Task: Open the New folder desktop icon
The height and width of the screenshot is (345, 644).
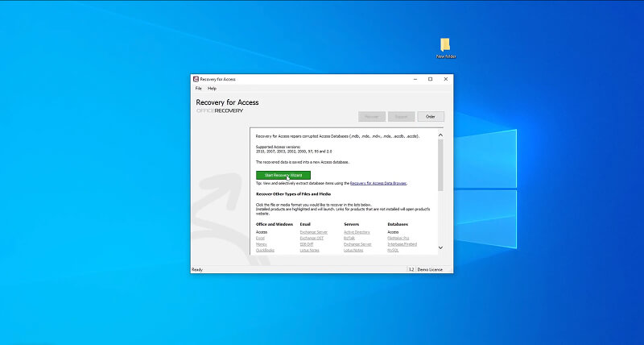Action: pyautogui.click(x=445, y=45)
